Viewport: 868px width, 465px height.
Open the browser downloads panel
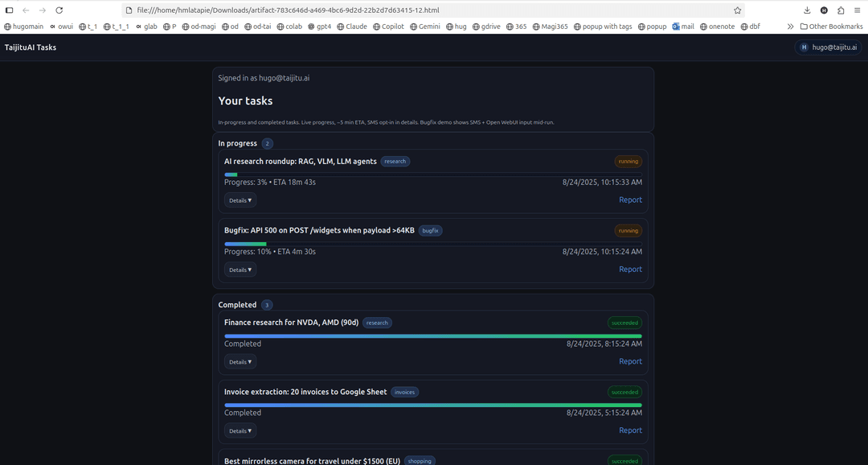807,10
